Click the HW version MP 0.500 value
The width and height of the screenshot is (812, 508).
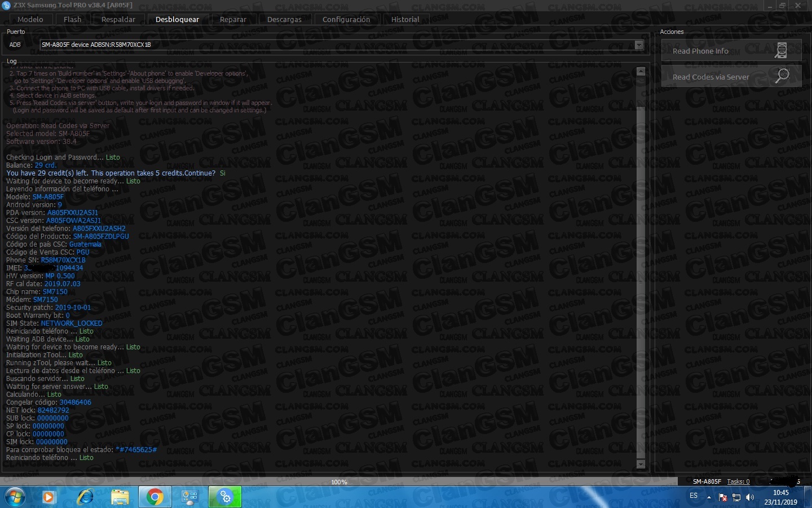60,276
